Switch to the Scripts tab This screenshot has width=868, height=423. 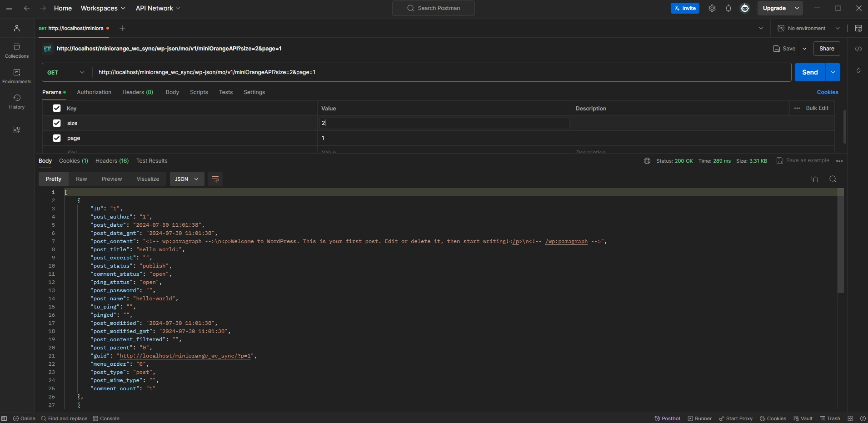tap(199, 92)
